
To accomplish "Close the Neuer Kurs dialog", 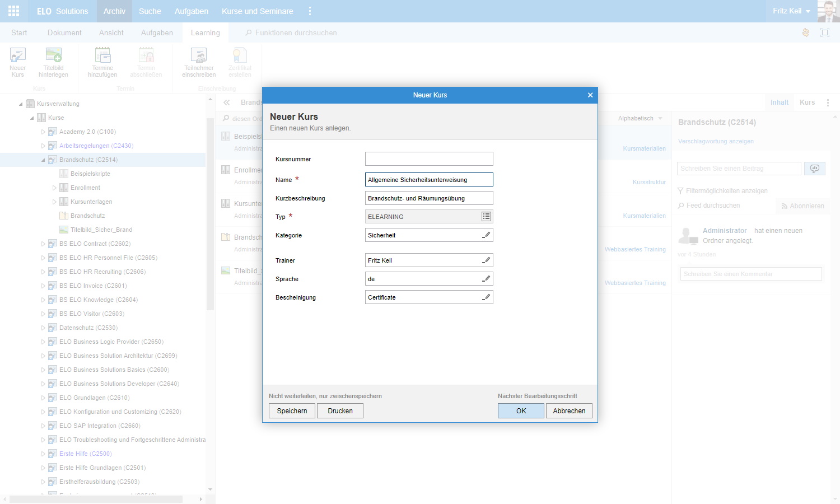I will (590, 95).
